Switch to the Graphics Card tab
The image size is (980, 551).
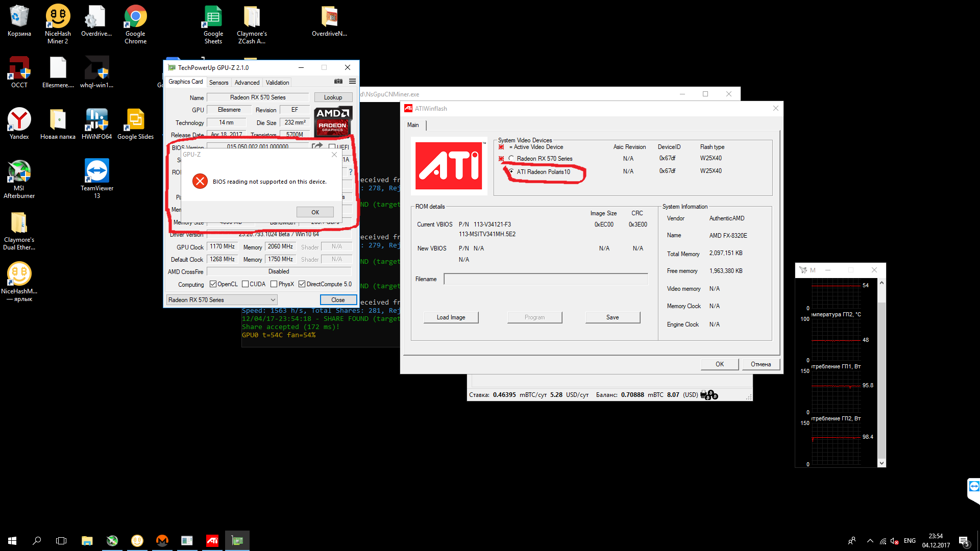pos(185,82)
